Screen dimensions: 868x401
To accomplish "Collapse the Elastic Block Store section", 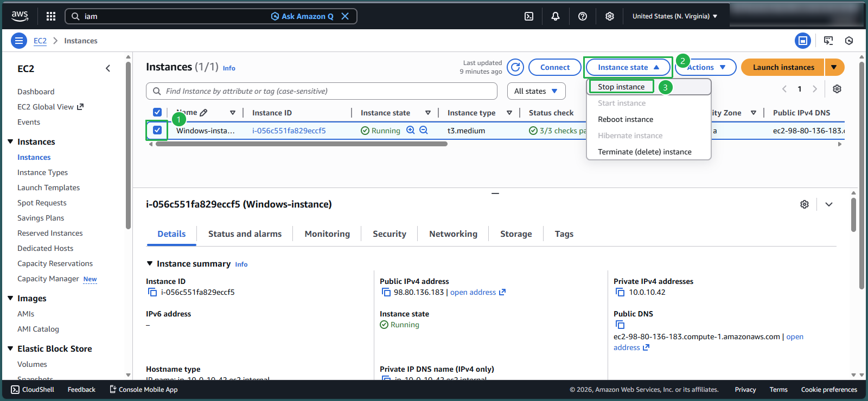I will click(10, 348).
